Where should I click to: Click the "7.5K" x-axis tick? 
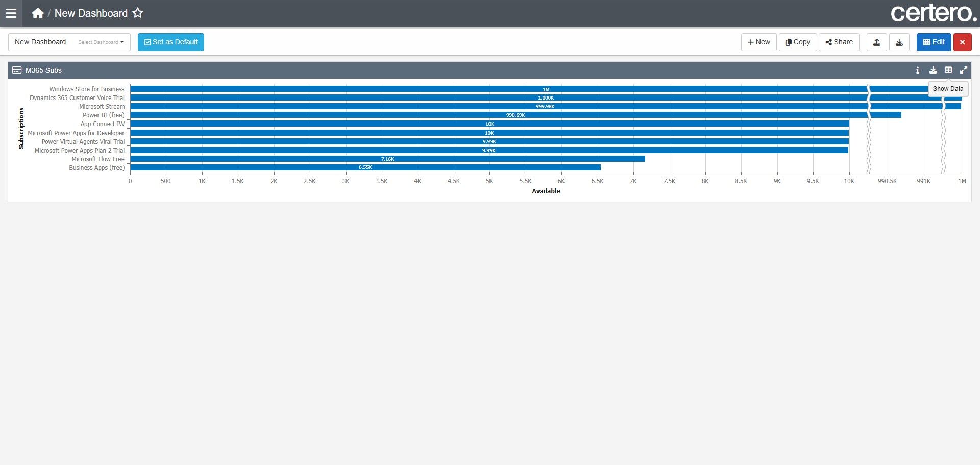[x=669, y=181]
